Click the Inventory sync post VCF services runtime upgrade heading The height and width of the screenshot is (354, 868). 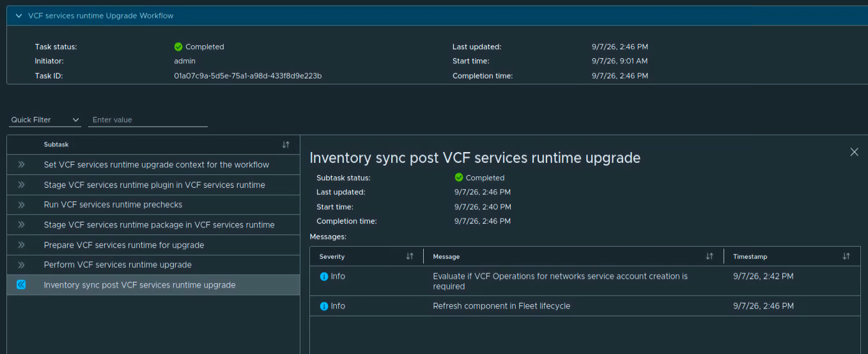(475, 158)
